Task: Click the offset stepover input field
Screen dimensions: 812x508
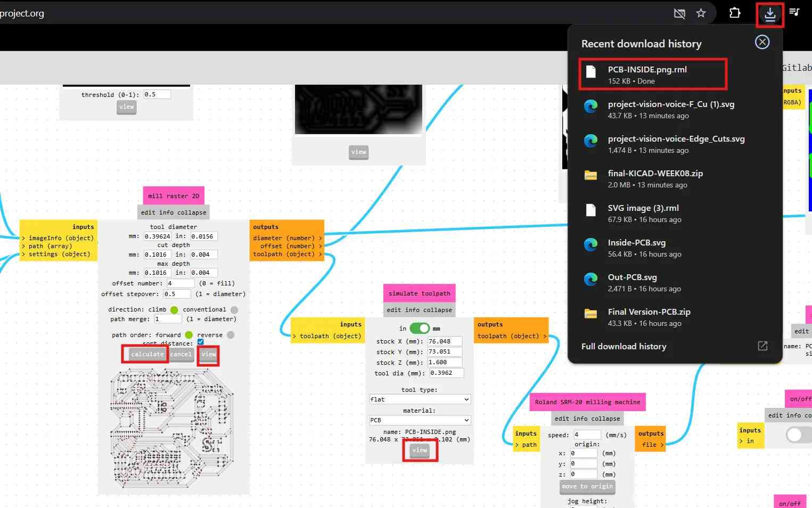Action: click(177, 294)
